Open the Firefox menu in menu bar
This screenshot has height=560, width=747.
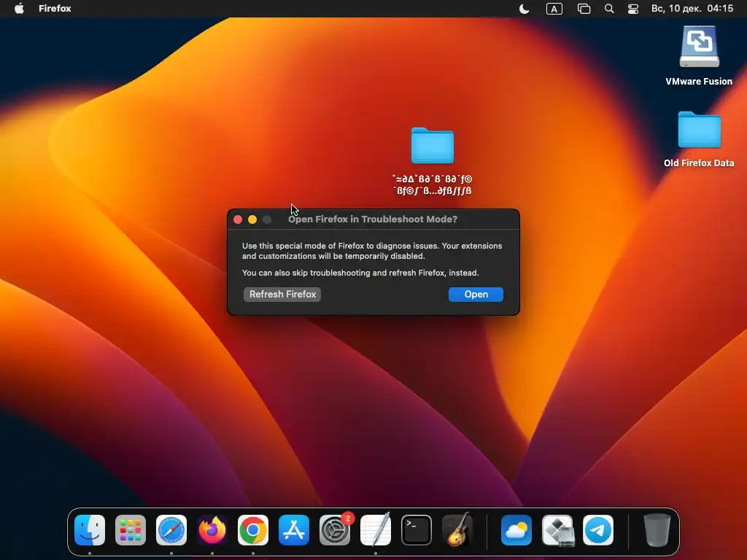55,9
